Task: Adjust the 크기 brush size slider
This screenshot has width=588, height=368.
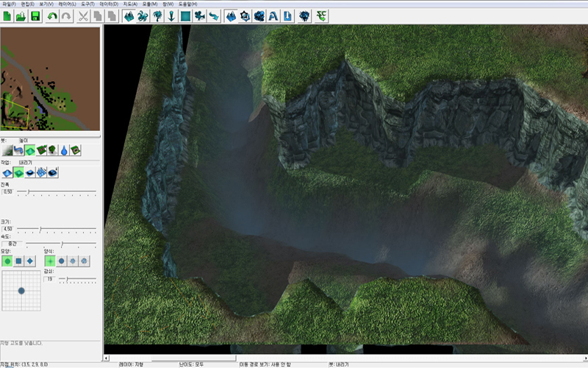Action: pyautogui.click(x=57, y=229)
